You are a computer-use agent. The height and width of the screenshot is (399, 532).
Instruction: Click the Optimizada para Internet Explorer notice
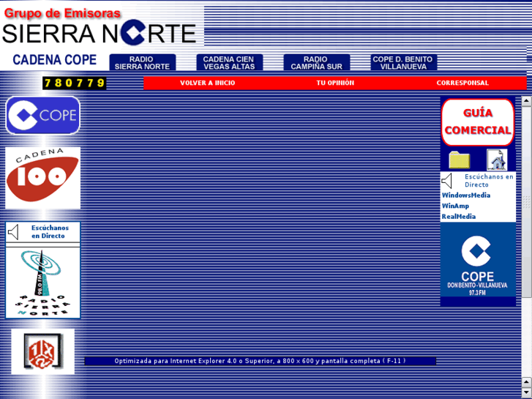coord(260,361)
